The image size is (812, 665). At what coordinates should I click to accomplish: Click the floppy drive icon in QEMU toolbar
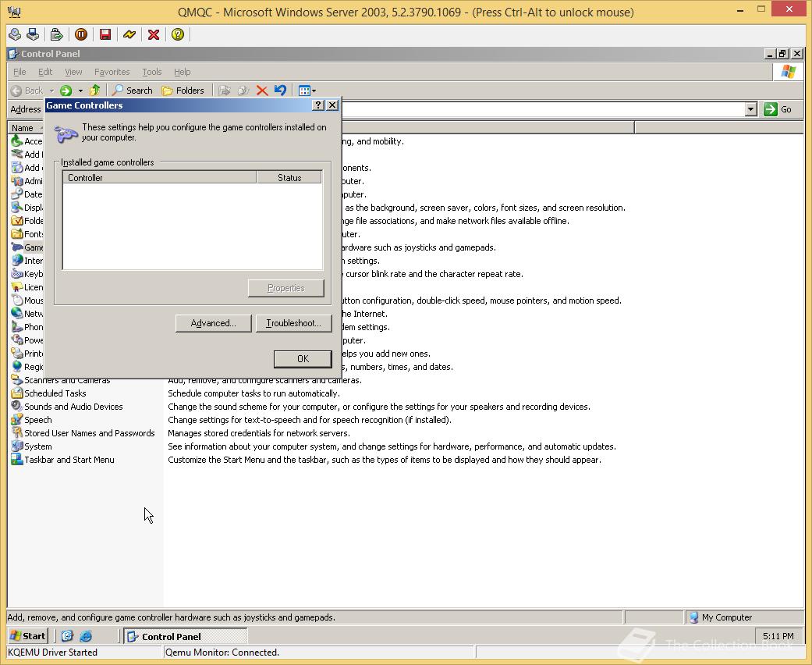tap(33, 34)
